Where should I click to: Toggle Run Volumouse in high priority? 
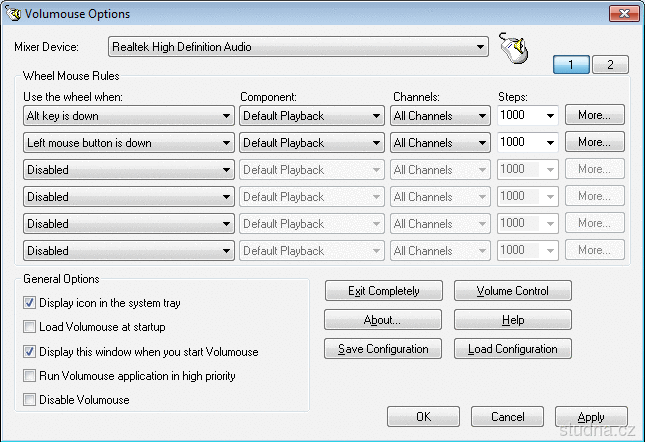(x=30, y=375)
